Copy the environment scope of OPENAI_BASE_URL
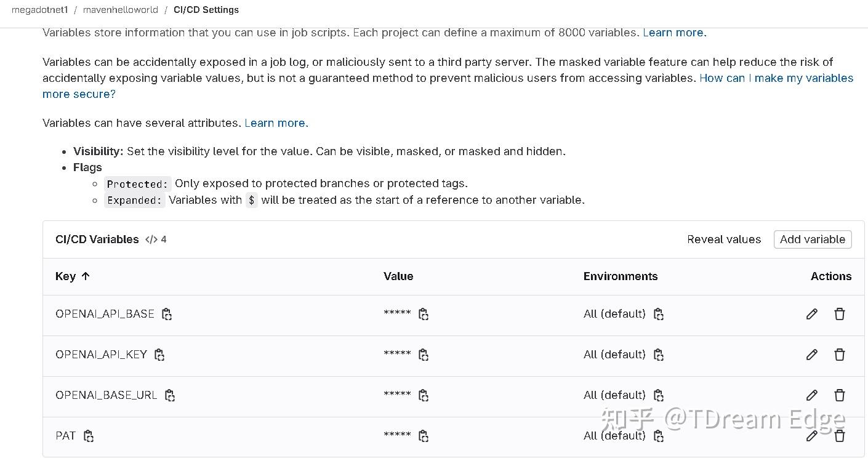This screenshot has height=458, width=868. [x=658, y=395]
